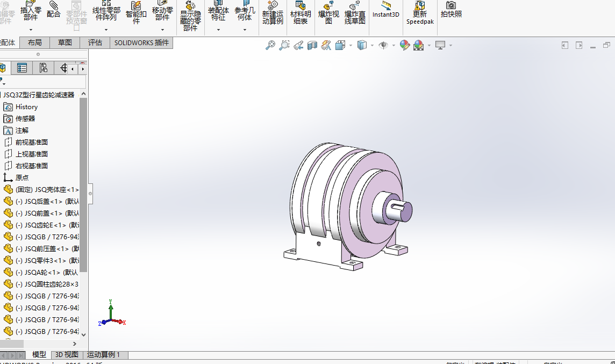Take Snapshot (拍快照) camera icon
This screenshot has height=364, width=615.
coord(451,10)
